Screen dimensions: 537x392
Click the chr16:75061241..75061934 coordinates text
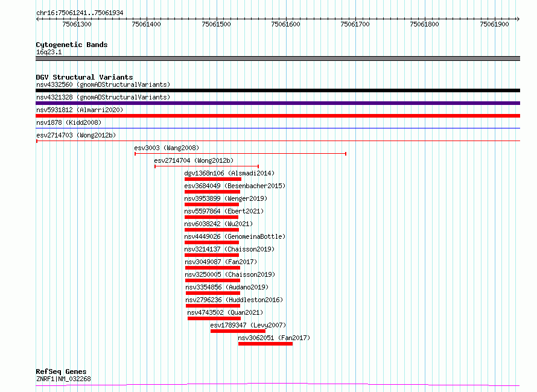pos(80,13)
